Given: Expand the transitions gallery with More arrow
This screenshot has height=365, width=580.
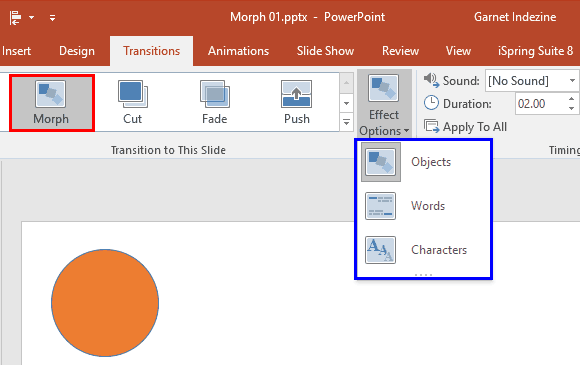Looking at the screenshot, I should (x=346, y=122).
